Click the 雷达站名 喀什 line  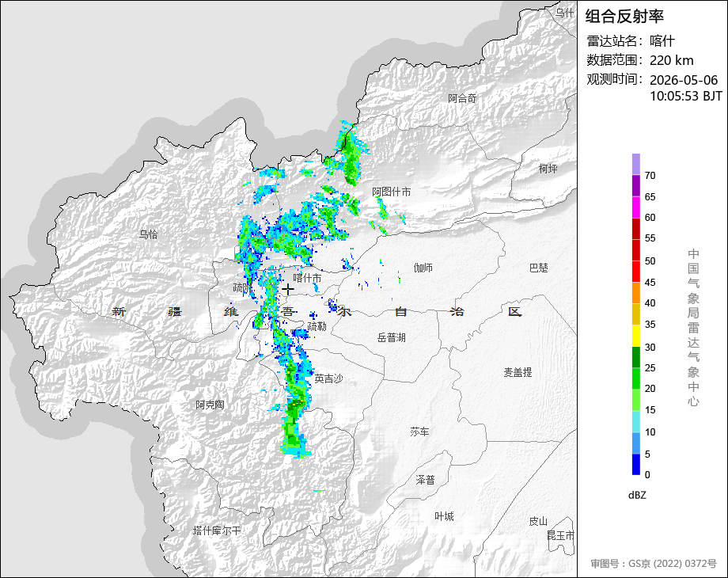click(630, 41)
